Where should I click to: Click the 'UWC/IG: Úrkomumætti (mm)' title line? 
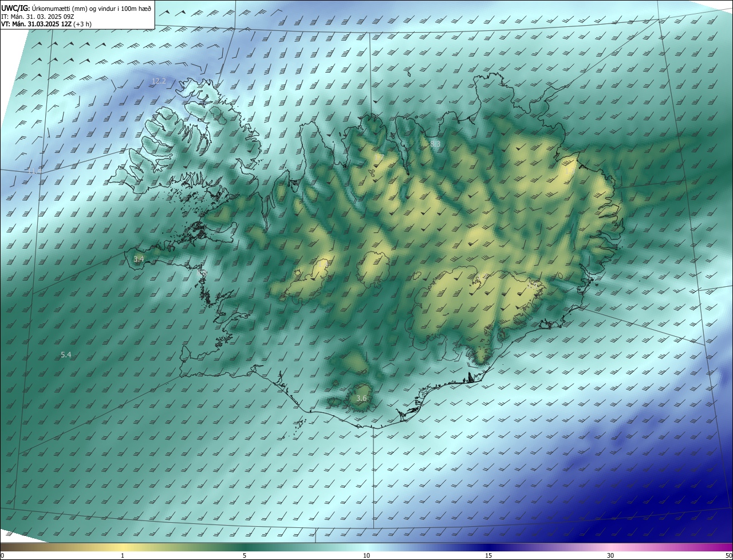point(77,7)
